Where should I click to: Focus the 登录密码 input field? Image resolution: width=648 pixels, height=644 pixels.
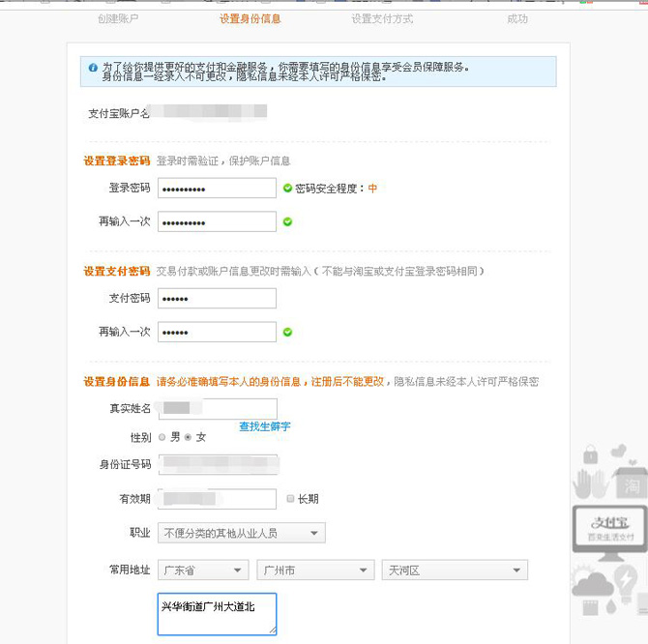tap(217, 188)
